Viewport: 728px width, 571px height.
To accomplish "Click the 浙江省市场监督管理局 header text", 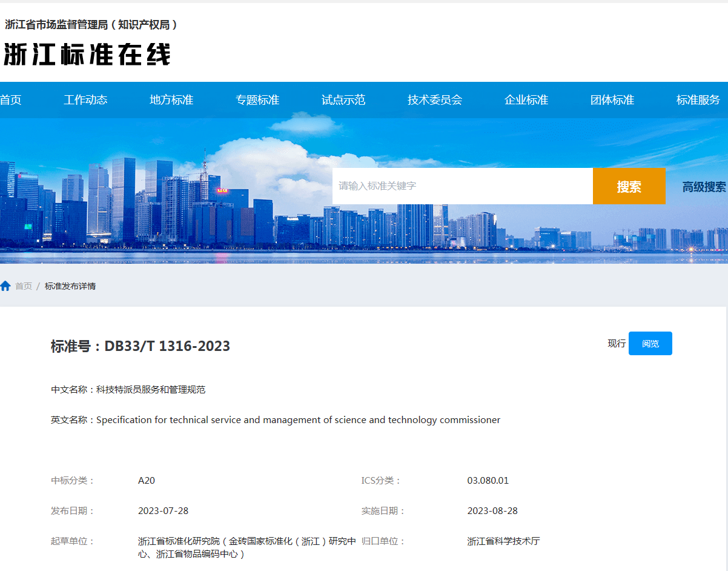I will [91, 25].
